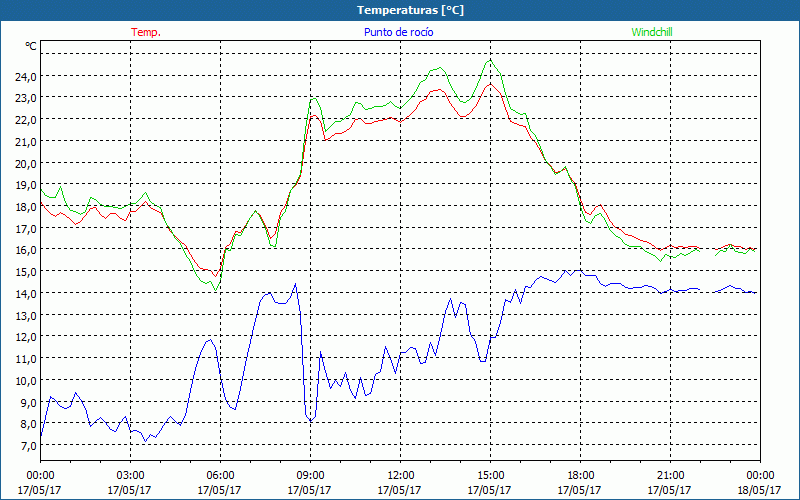This screenshot has height=500, width=800.
Task: Click the blue 'Punto de rocío' legend label
Action: pyautogui.click(x=398, y=32)
